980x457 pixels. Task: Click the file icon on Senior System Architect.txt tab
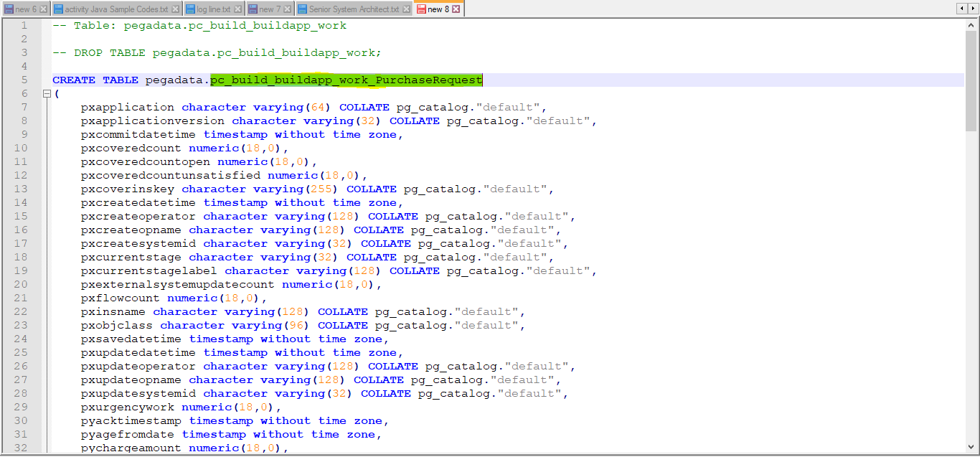pyautogui.click(x=302, y=7)
